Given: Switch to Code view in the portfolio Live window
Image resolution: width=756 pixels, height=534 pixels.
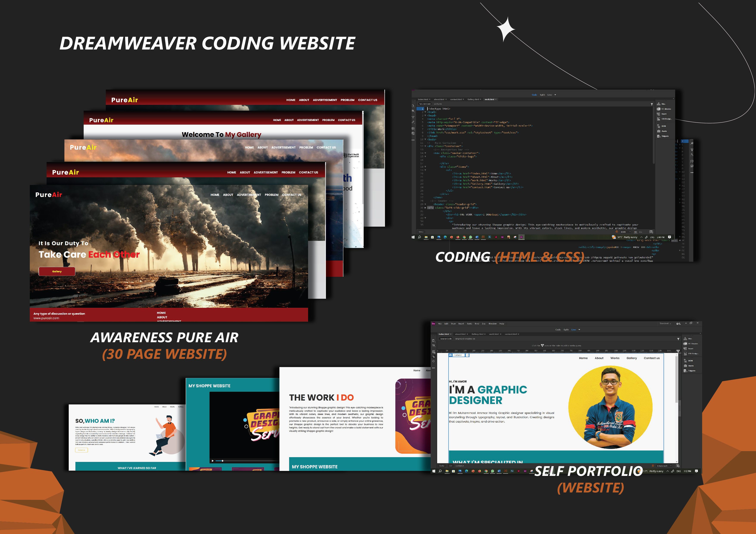Looking at the screenshot, I should click(558, 330).
